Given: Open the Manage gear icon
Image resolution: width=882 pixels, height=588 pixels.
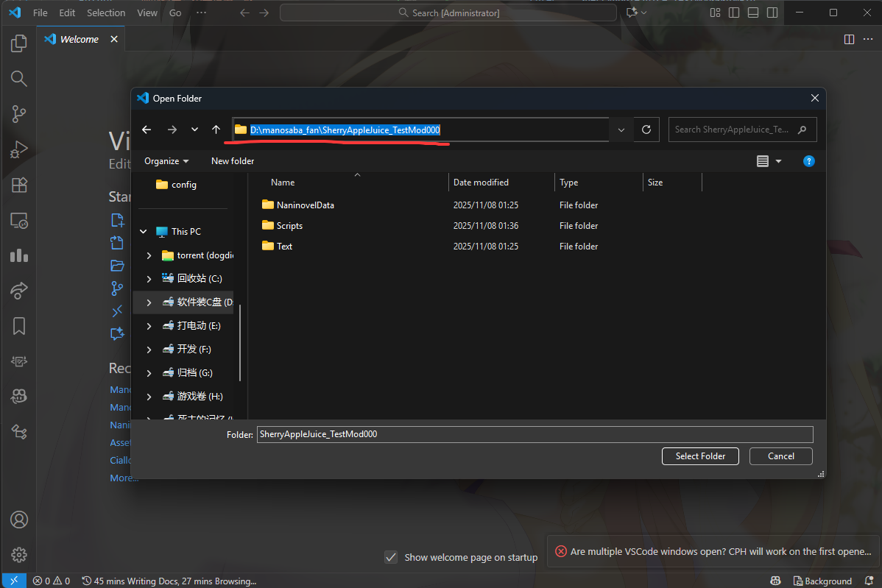Looking at the screenshot, I should click(19, 555).
